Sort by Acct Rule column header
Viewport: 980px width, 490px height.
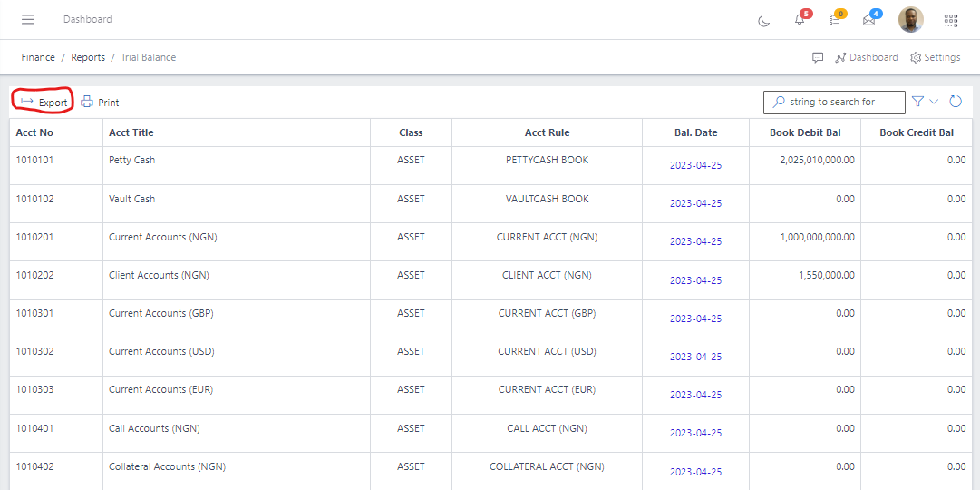tap(547, 132)
